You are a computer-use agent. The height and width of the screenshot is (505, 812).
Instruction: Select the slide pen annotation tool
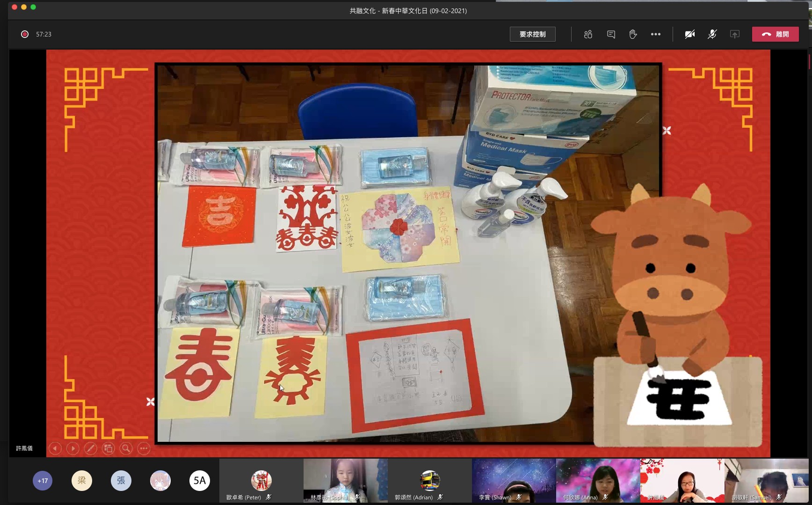(x=91, y=448)
